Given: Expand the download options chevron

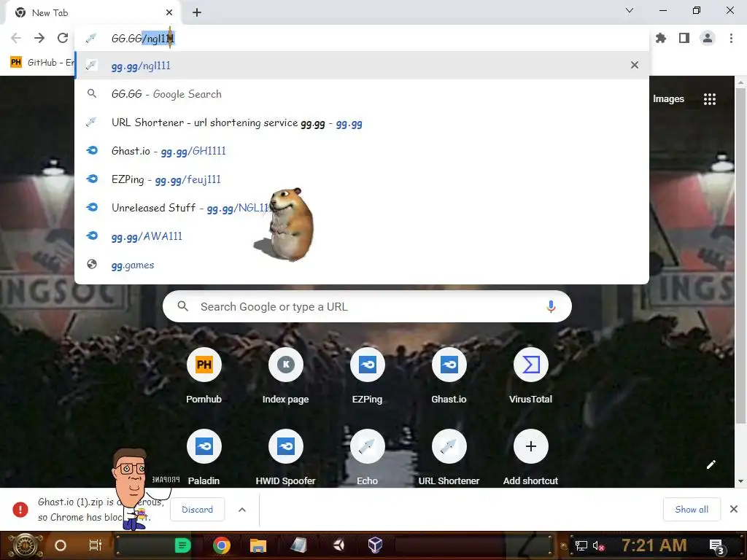Looking at the screenshot, I should tap(242, 510).
